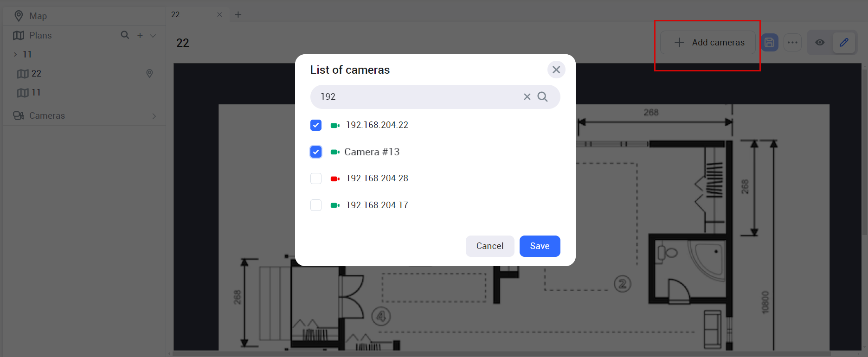Clear the camera search text
Viewport: 868px width, 357px height.
tap(527, 97)
